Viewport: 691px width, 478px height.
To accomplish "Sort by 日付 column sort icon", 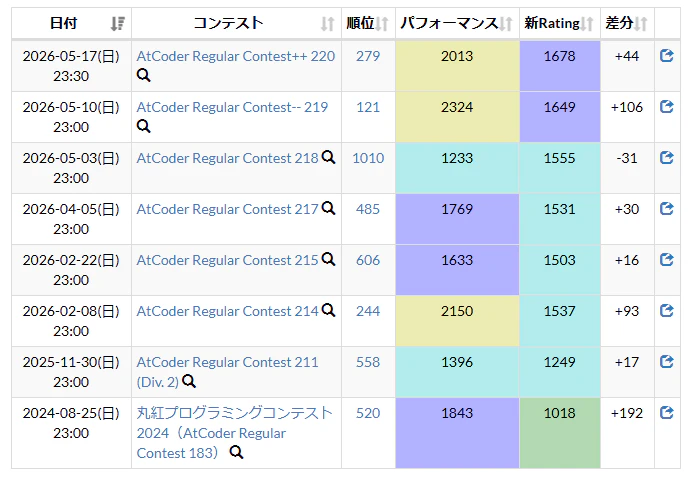I will 117,23.
